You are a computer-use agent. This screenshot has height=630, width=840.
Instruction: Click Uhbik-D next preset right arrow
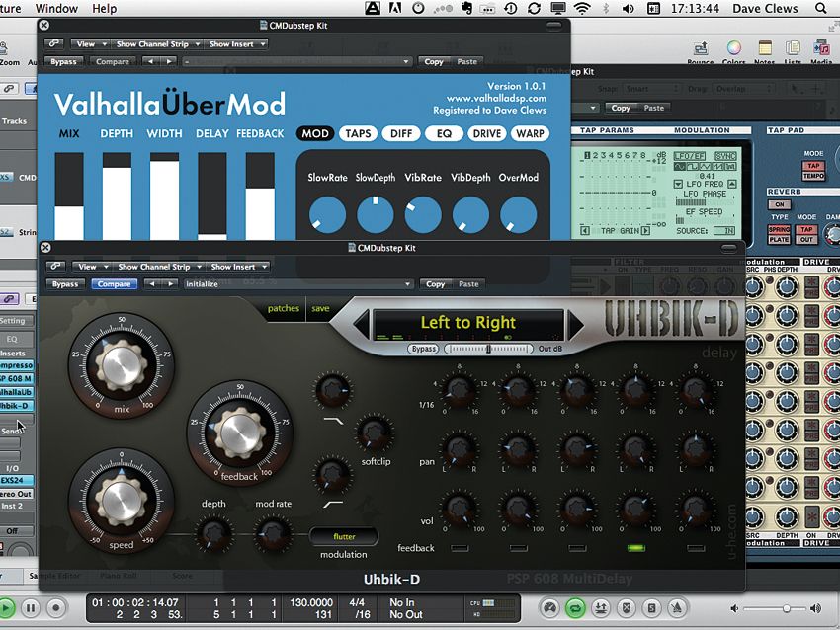click(x=575, y=324)
